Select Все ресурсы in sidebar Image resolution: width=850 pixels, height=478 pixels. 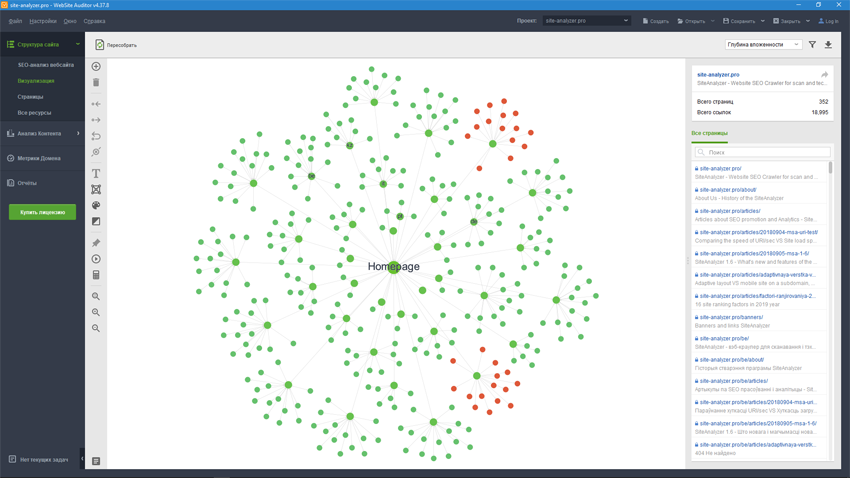34,113
